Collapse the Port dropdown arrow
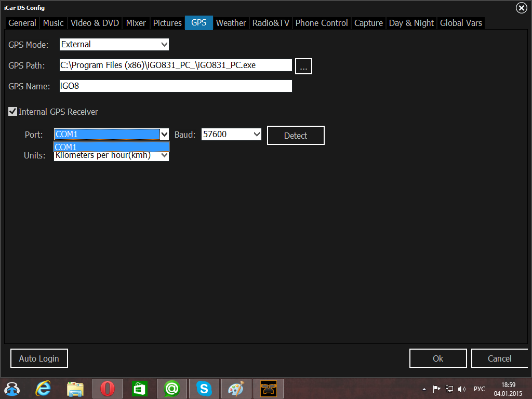Viewport: 532px width, 399px height. [165, 135]
